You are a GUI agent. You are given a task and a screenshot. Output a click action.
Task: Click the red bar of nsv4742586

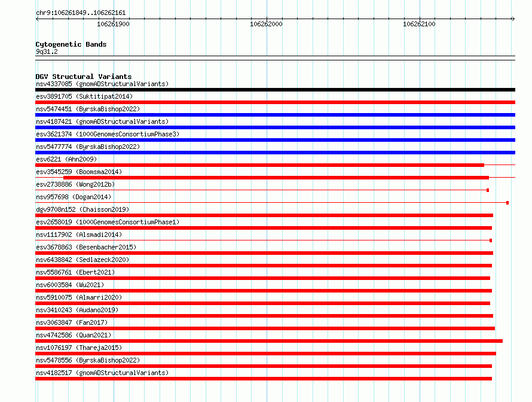269,341
